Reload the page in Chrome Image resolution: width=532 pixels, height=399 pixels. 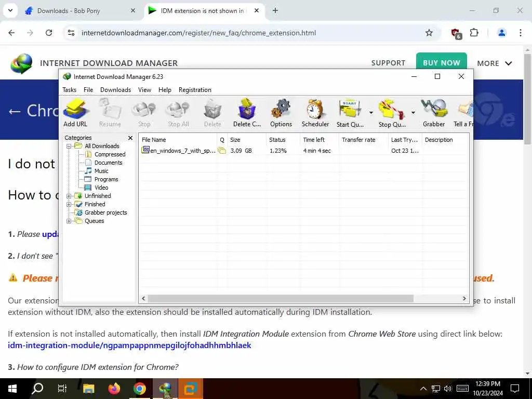tap(49, 33)
